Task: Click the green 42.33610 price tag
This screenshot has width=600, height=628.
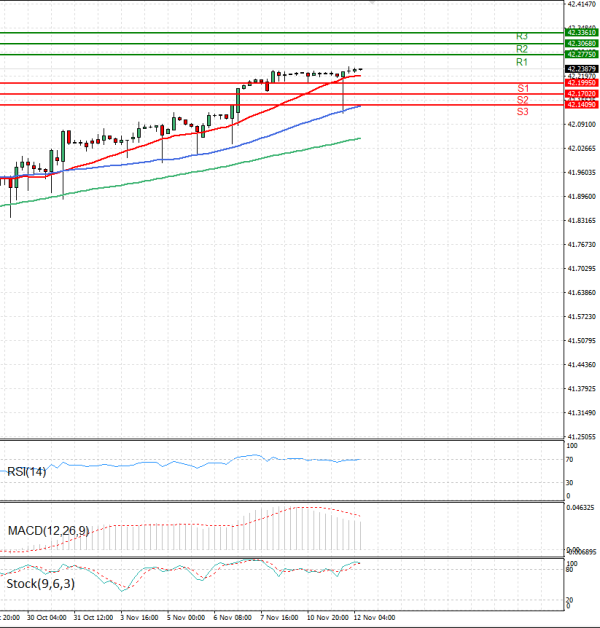Action: (x=581, y=33)
